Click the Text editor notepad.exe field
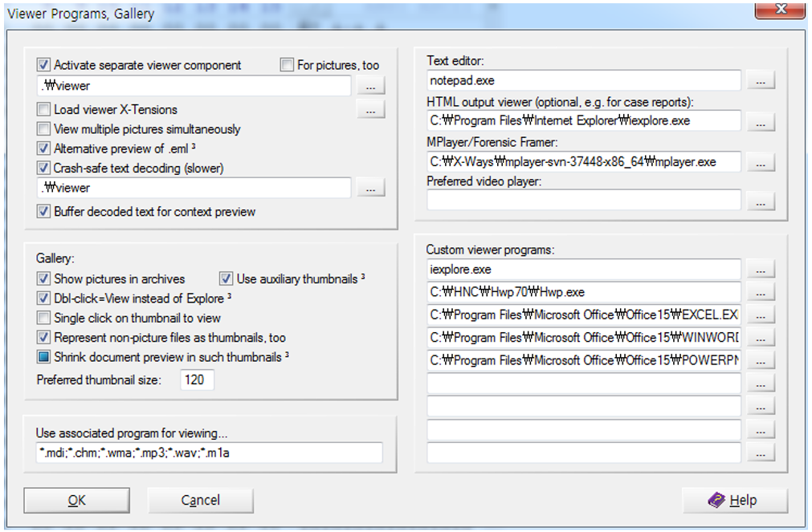Screen dimensions: 812x532 [584, 81]
